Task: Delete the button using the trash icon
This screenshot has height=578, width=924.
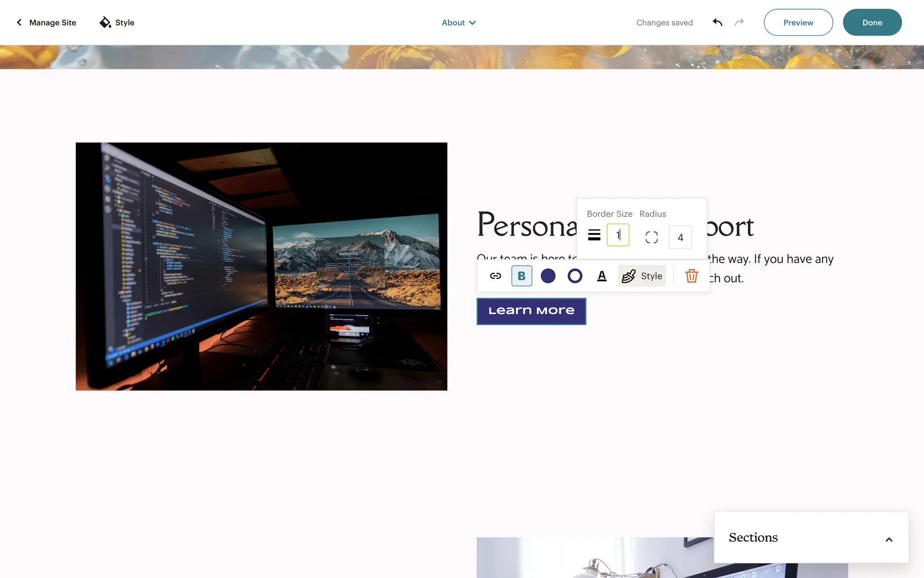Action: (692, 276)
